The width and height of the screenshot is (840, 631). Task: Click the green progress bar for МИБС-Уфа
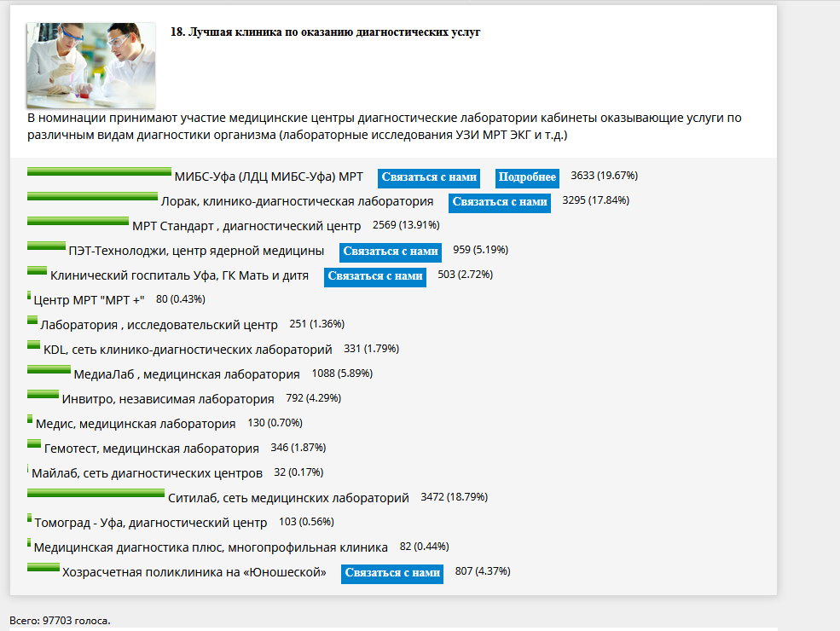click(99, 171)
